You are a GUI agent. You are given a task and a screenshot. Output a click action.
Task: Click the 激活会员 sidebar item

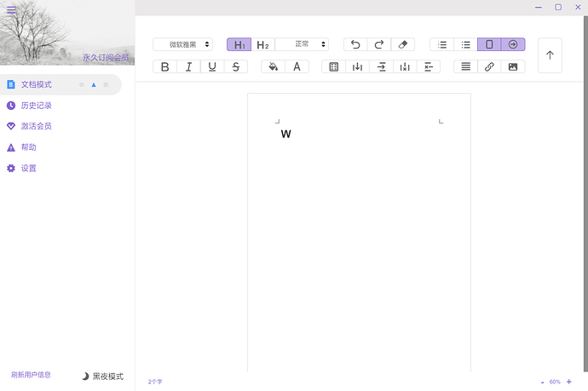[36, 126]
